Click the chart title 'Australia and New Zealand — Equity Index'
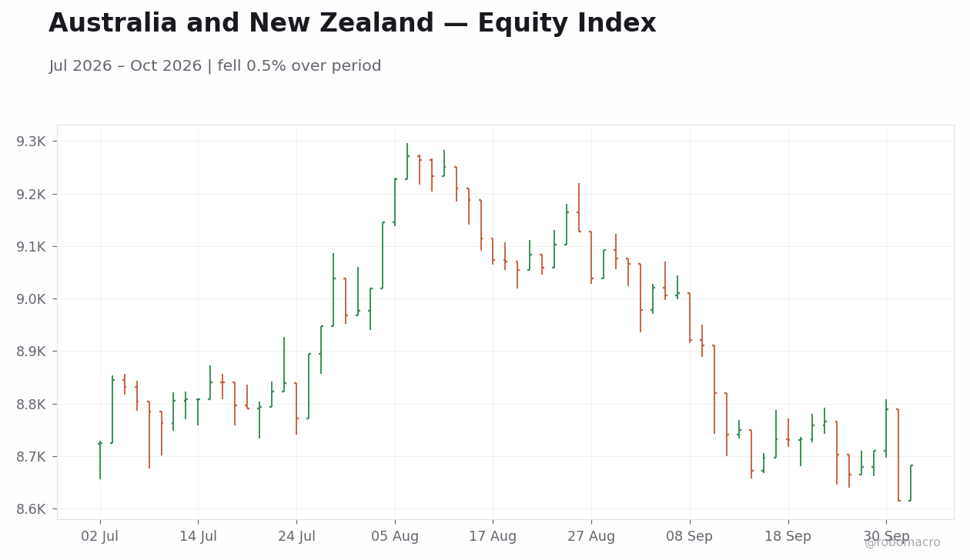970x560 pixels. point(352,24)
